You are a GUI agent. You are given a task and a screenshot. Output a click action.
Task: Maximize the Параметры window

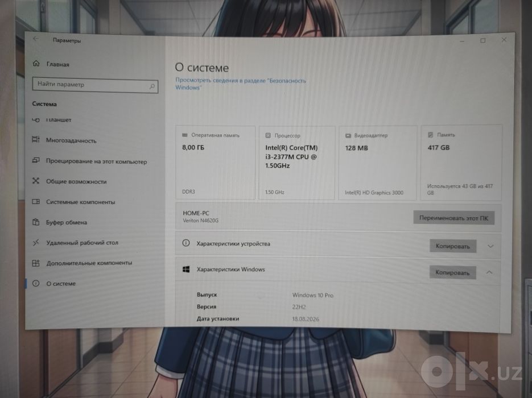(483, 40)
